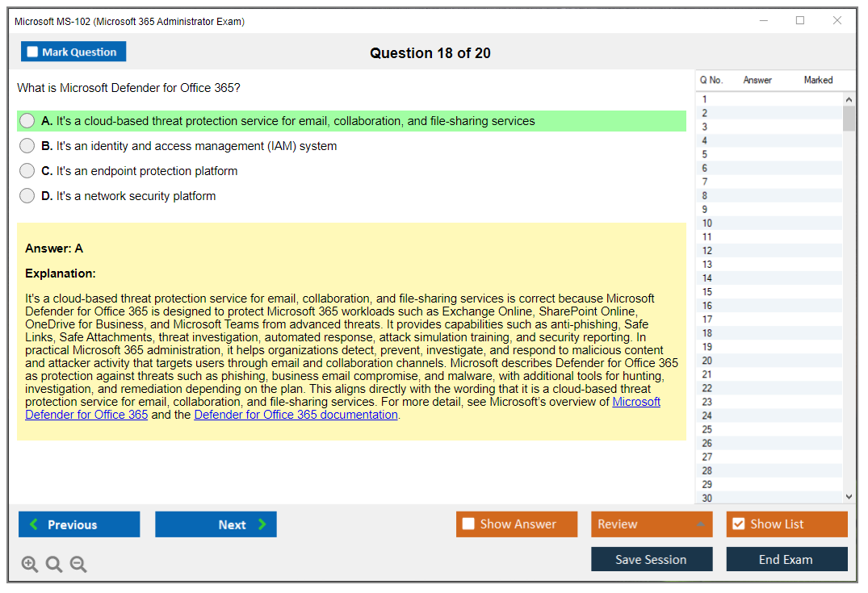The image size is (868, 593).
Task: Select question 20 in the list
Action: tap(769, 361)
